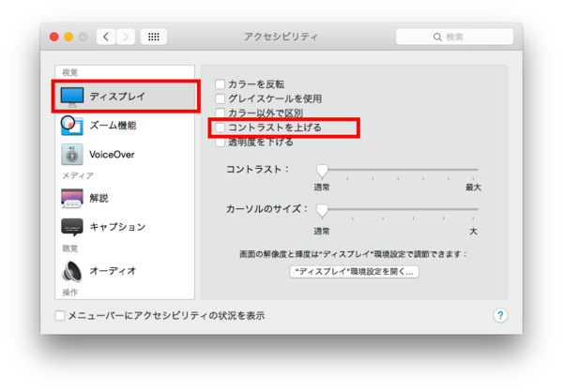Click the ディスプレイ monitor icon in sidebar
This screenshot has height=392, width=563.
tap(72, 97)
